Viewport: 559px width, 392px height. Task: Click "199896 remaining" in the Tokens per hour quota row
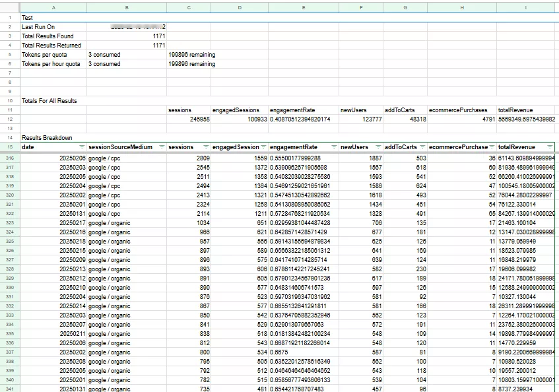[192, 64]
